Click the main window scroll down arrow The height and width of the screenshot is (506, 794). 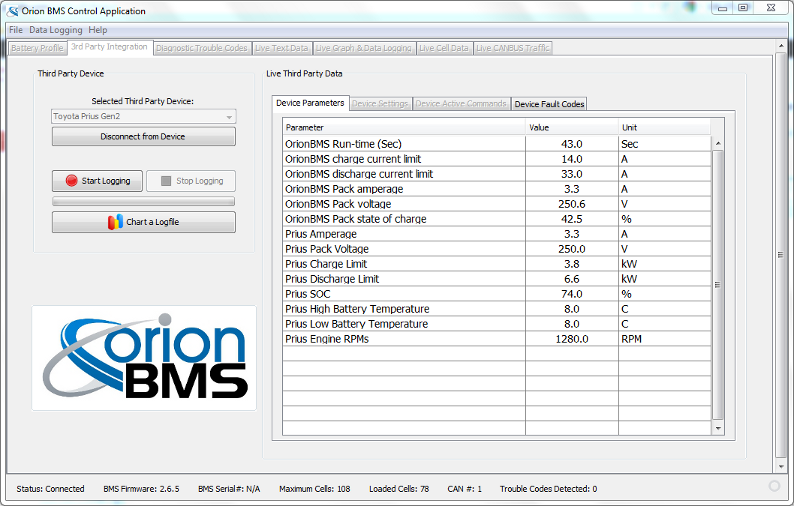coord(780,465)
